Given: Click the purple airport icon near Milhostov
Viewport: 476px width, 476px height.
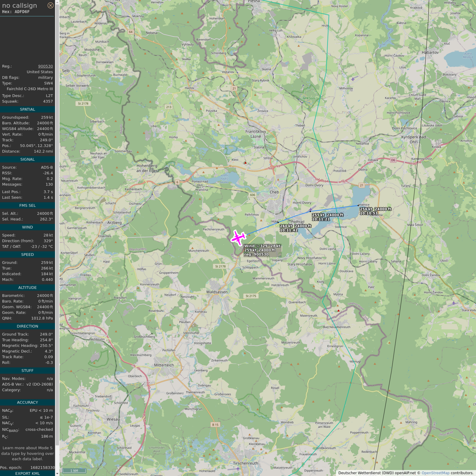Looking at the screenshot, I should 353,79.
